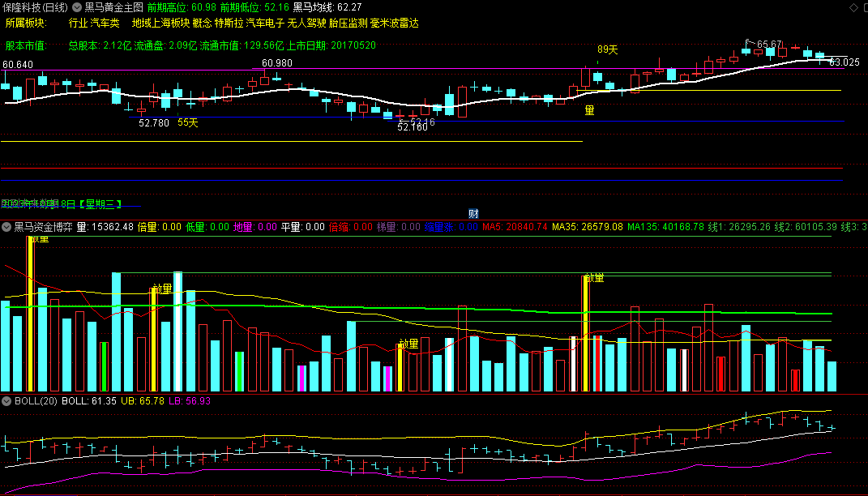Click the 股本市值 label
The width and height of the screenshot is (868, 496).
coord(26,45)
